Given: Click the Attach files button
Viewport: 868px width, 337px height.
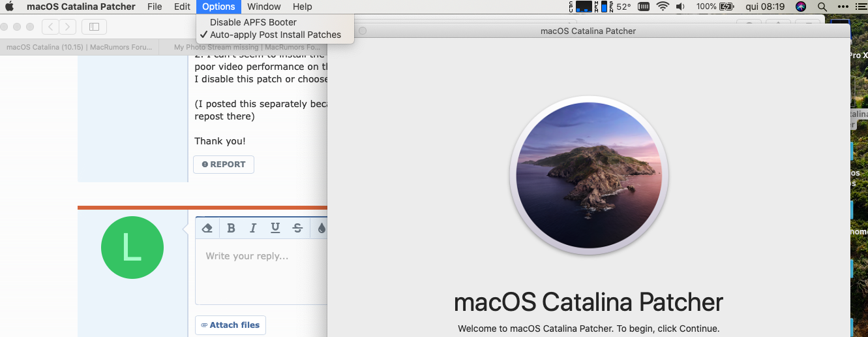Looking at the screenshot, I should 230,325.
